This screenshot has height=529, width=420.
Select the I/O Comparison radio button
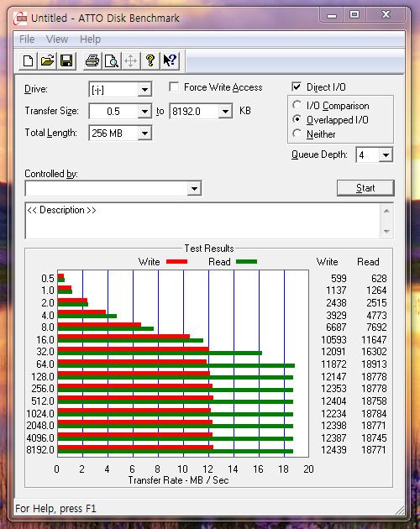pos(297,105)
